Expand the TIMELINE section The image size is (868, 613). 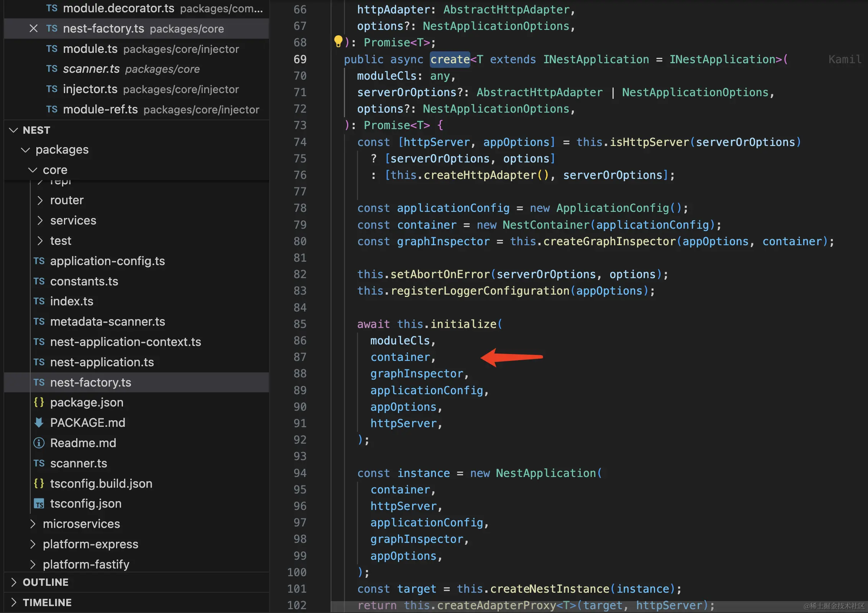(x=14, y=603)
